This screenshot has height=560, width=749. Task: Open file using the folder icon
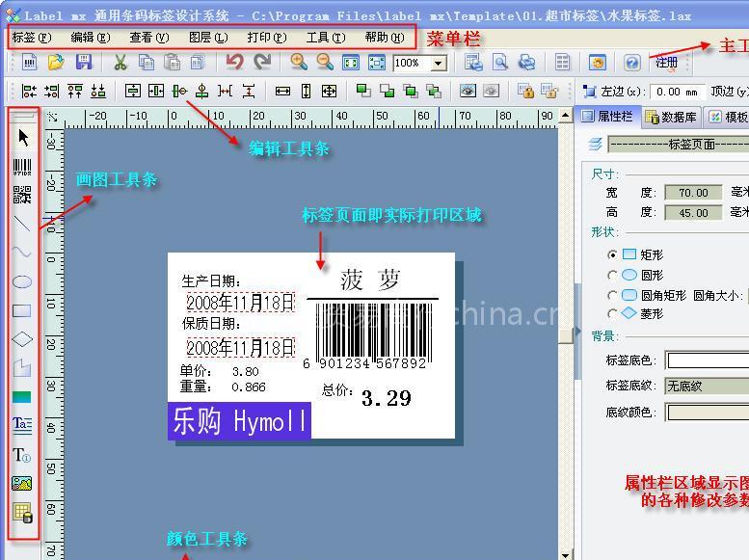point(56,62)
